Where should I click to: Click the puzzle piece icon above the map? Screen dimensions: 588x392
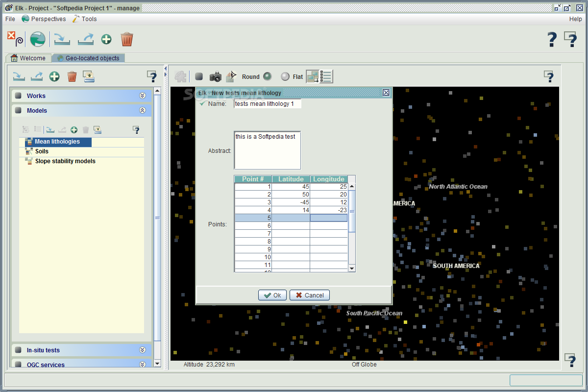coord(180,76)
